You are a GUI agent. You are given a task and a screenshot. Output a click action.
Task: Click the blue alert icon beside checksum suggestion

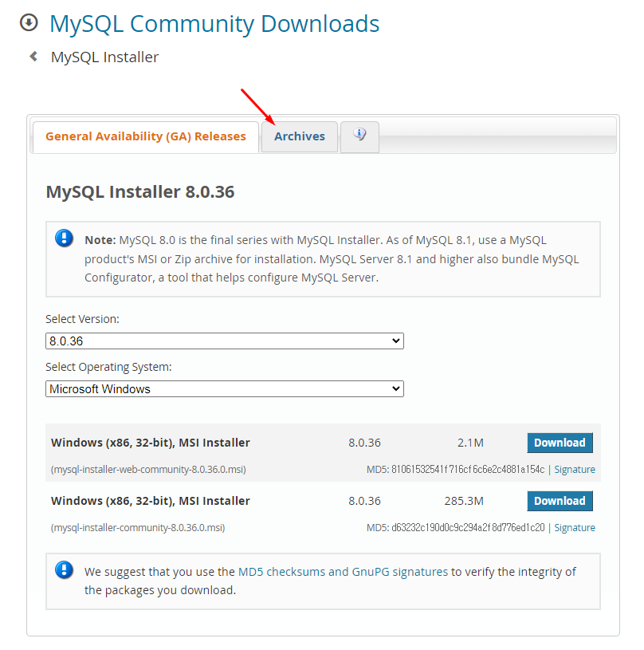[x=65, y=570]
